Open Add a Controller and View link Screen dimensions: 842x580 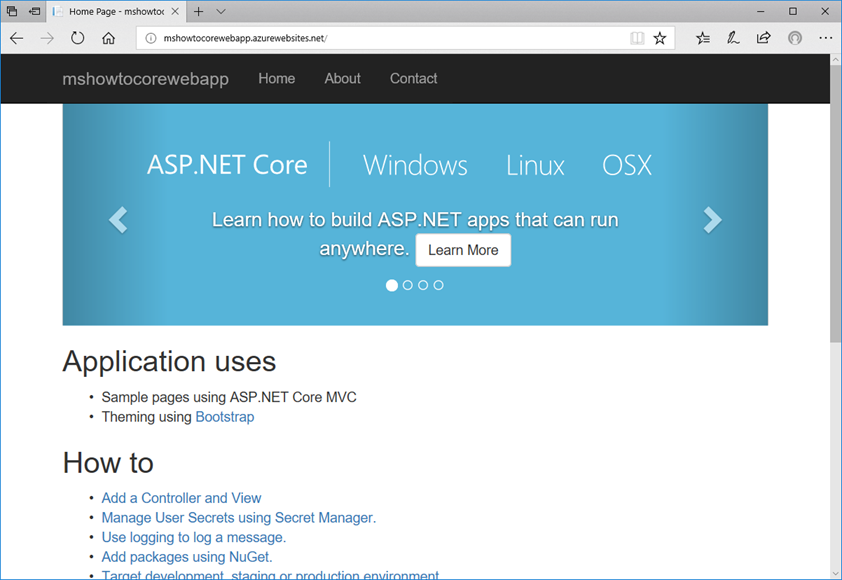[182, 498]
